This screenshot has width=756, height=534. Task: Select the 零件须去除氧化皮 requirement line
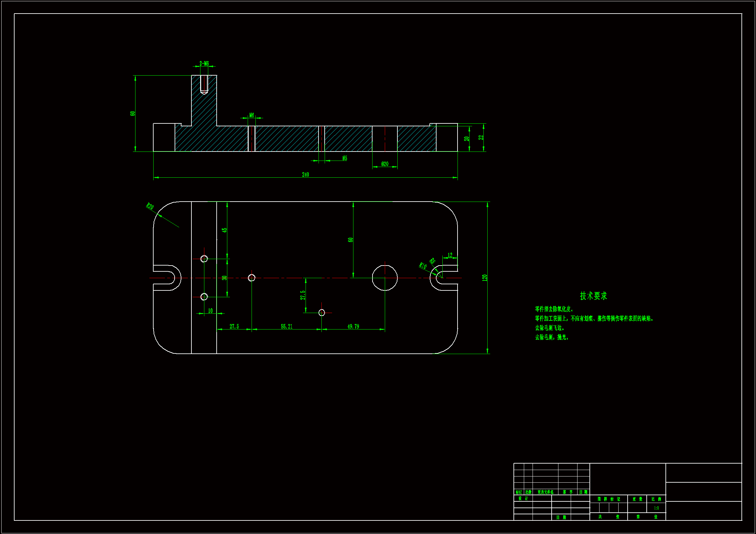pyautogui.click(x=554, y=309)
